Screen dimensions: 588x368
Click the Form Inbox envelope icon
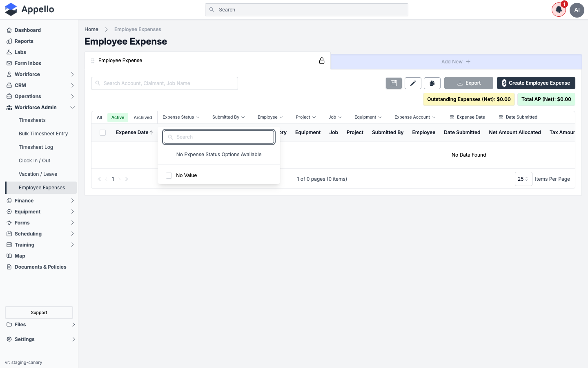pos(9,63)
